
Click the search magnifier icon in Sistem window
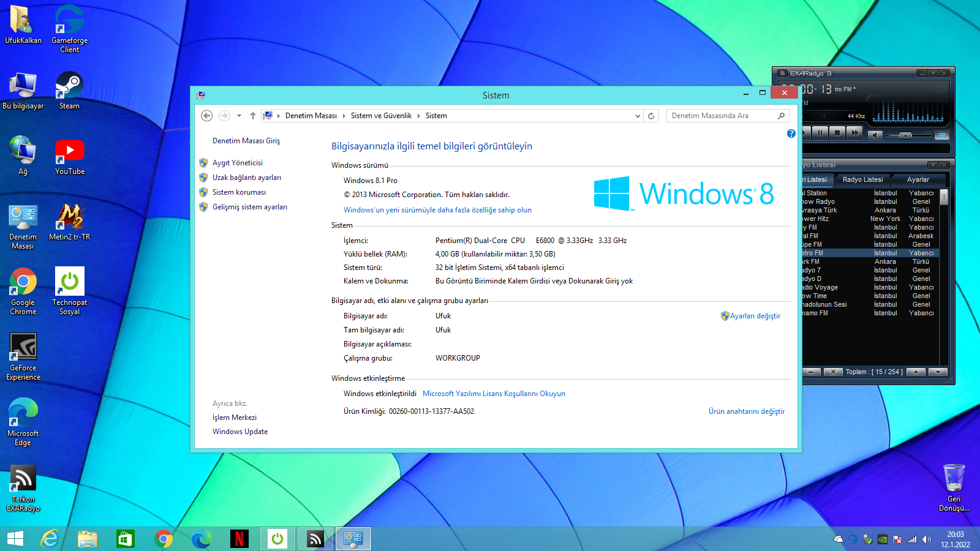(x=782, y=116)
